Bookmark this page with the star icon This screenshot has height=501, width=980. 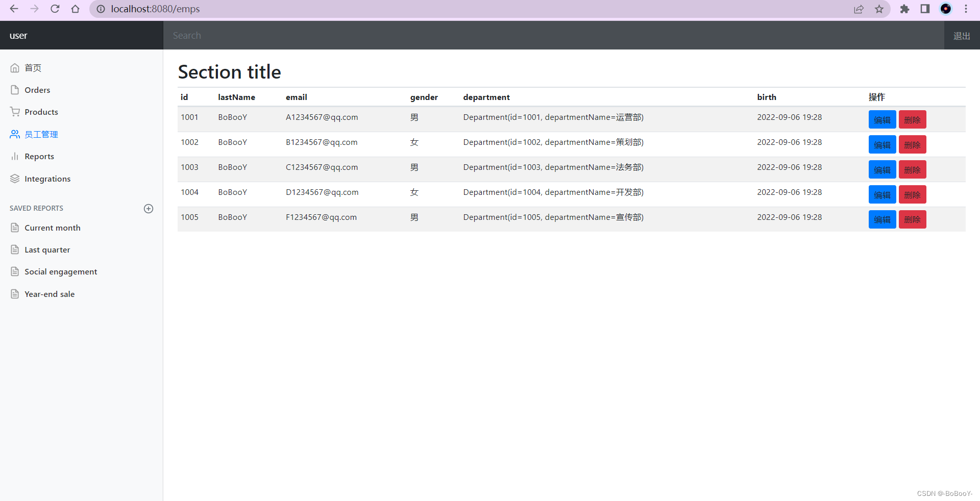(879, 9)
